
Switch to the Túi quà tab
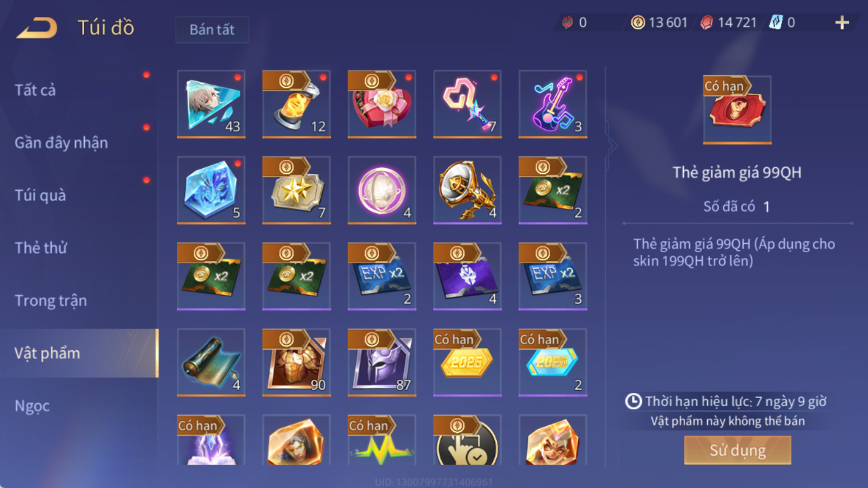(40, 196)
